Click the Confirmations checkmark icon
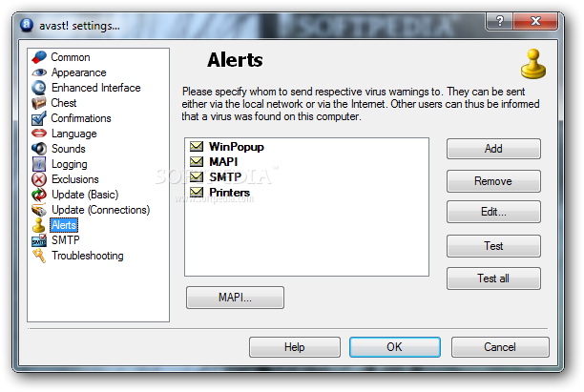 point(39,118)
